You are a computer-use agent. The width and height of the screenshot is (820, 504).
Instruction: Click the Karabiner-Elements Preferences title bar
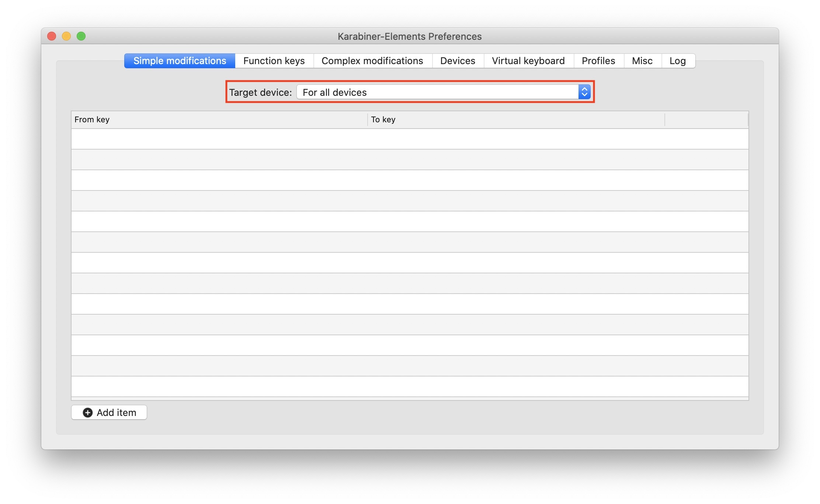click(x=409, y=36)
